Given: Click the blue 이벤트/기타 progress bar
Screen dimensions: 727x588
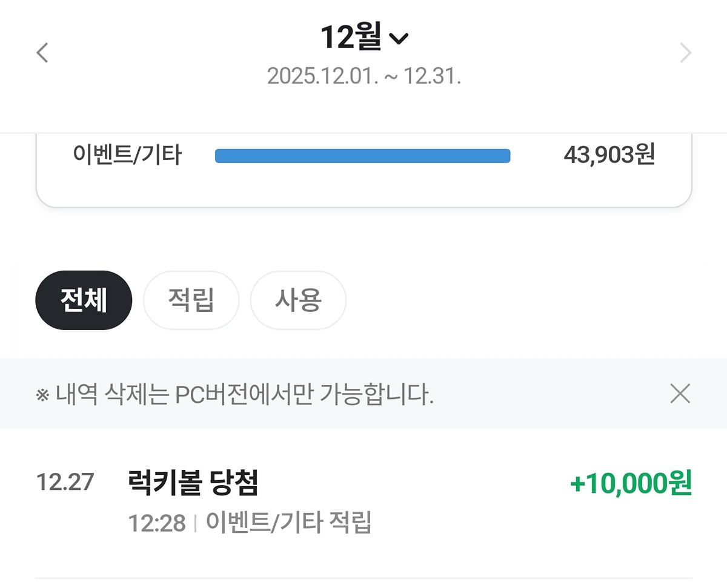Looking at the screenshot, I should coord(362,156).
